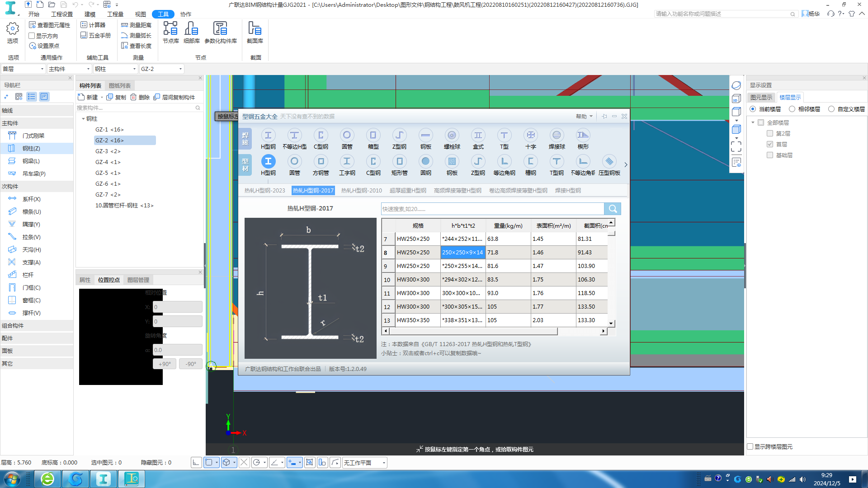Toggle the 全部楼层 checkbox

coord(761,122)
